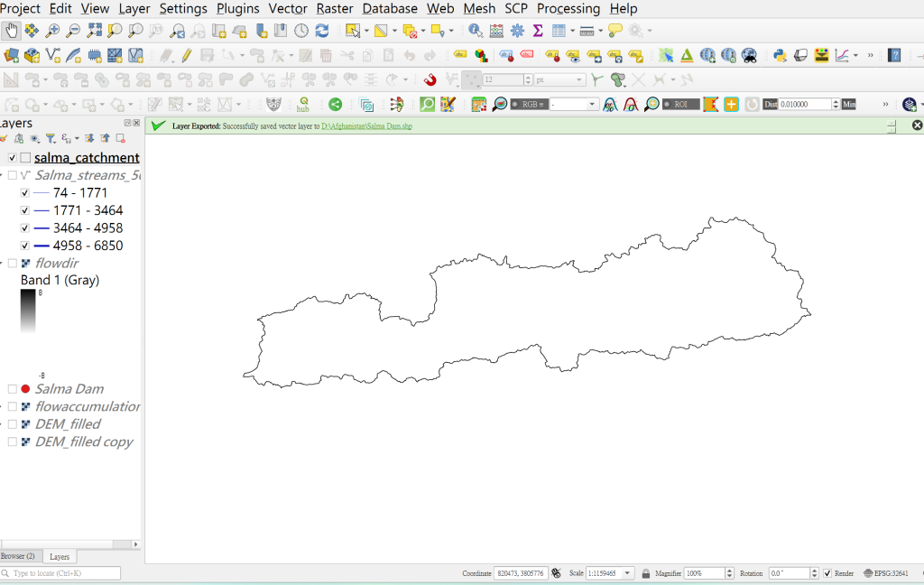Image resolution: width=924 pixels, height=585 pixels.
Task: Open the Python Console
Action: [780, 55]
